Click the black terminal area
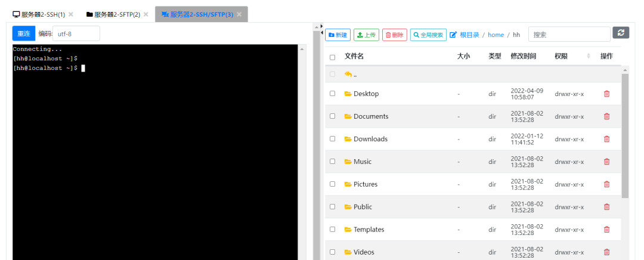Image resolution: width=644 pixels, height=260 pixels. pos(155,152)
